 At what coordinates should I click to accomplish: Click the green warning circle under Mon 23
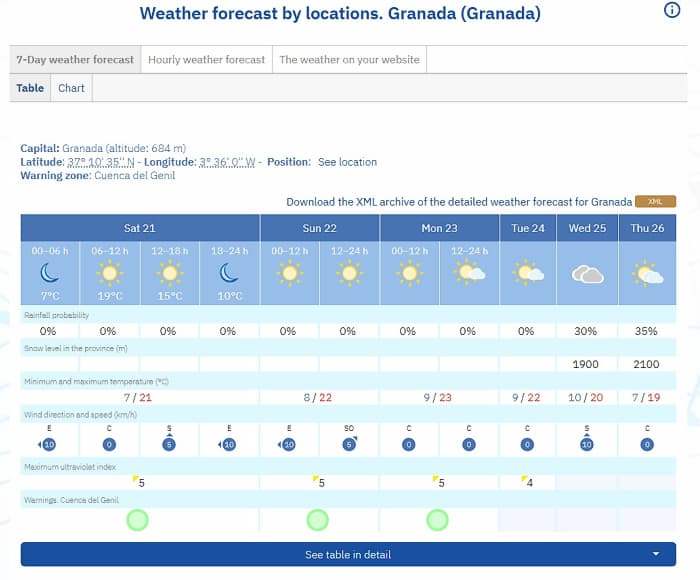click(x=437, y=520)
